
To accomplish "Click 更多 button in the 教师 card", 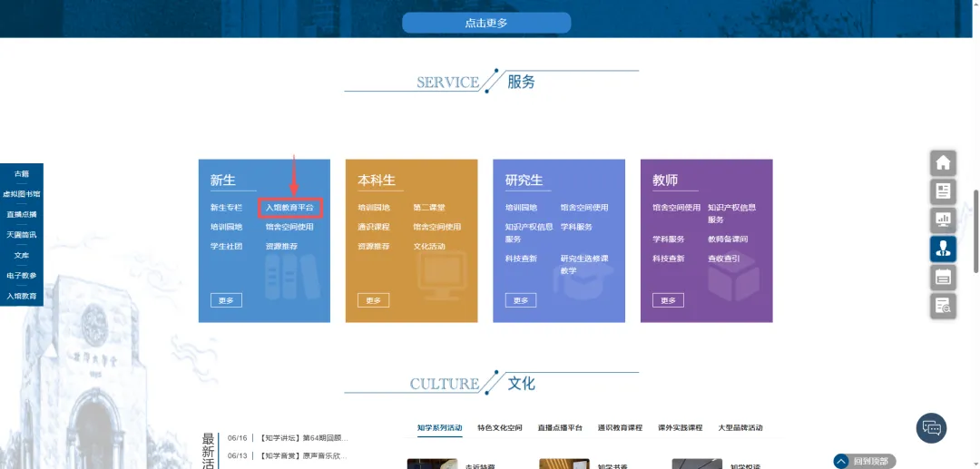I will coord(668,300).
